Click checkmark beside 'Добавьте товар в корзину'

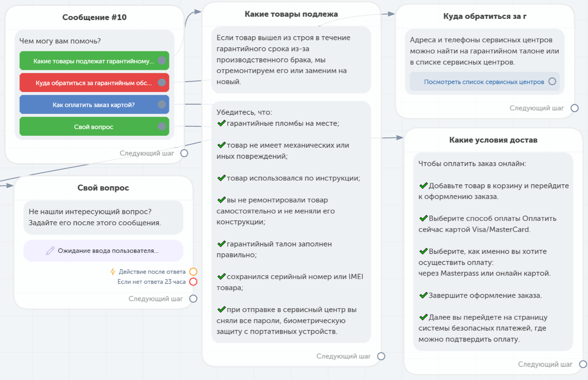(424, 185)
